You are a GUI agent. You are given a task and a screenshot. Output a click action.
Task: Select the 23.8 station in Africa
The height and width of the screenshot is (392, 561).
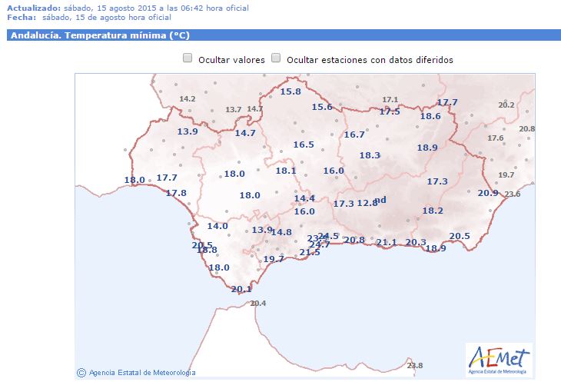click(x=415, y=365)
